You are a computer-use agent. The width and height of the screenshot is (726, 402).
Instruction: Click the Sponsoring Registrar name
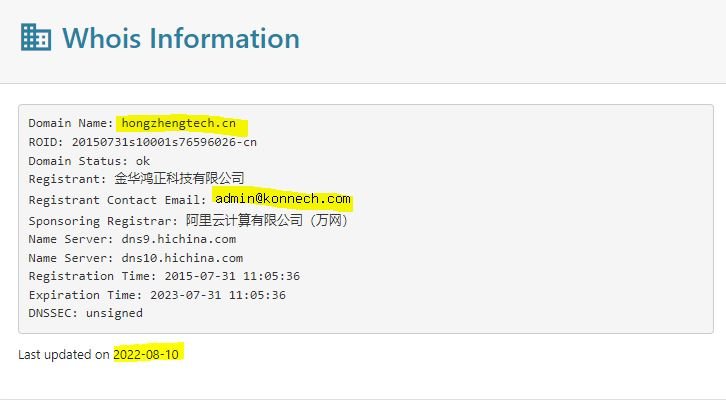267,220
